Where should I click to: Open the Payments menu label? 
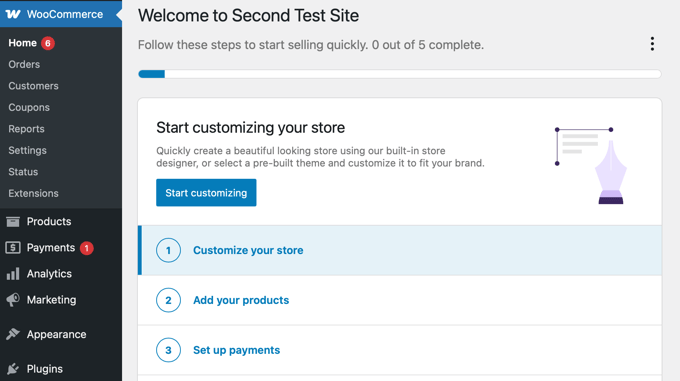pos(51,247)
